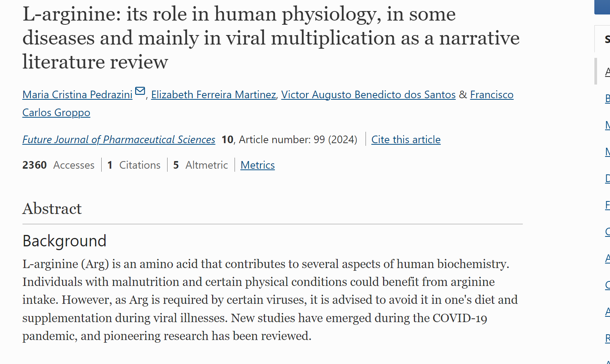Click the blue button at top right
Image resolution: width=610 pixels, height=364 pixels.
click(602, 7)
